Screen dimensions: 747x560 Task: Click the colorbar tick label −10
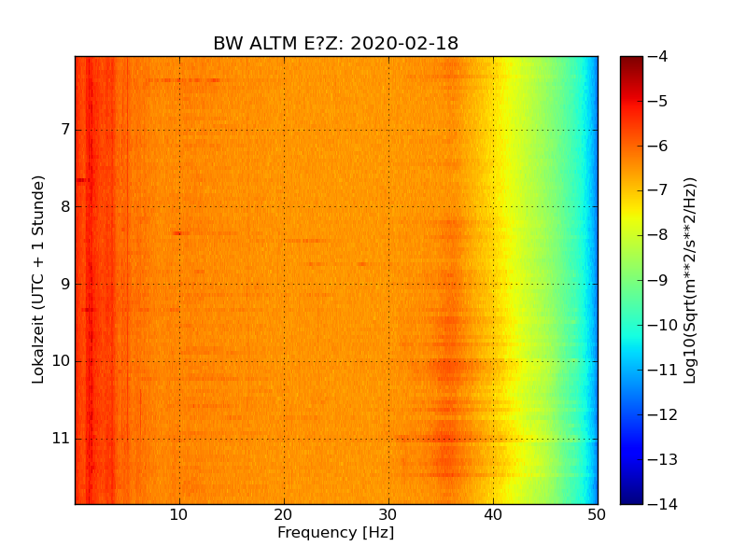663,325
